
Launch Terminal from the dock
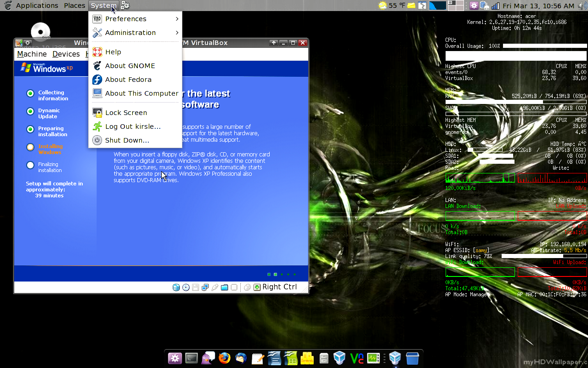point(192,358)
